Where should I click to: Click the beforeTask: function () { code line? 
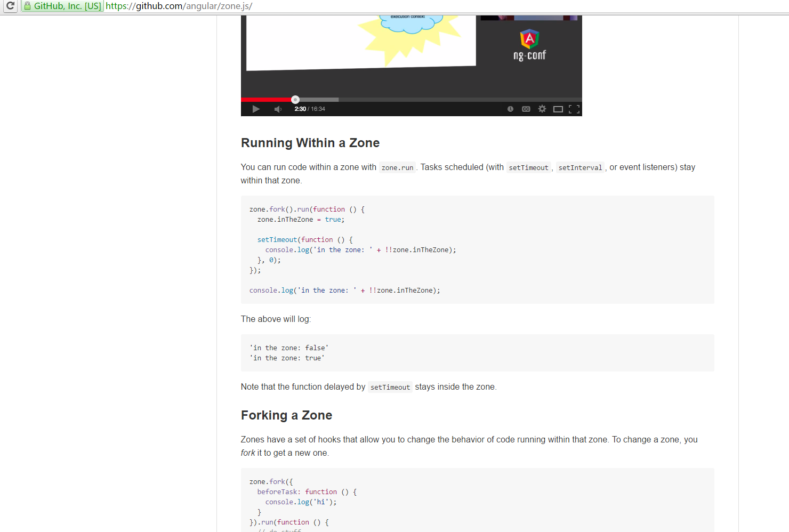pyautogui.click(x=307, y=492)
